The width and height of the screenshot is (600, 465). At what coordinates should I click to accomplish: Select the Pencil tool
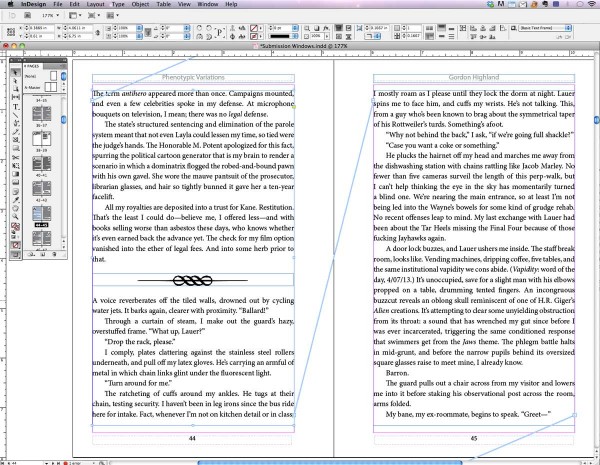(x=15, y=131)
